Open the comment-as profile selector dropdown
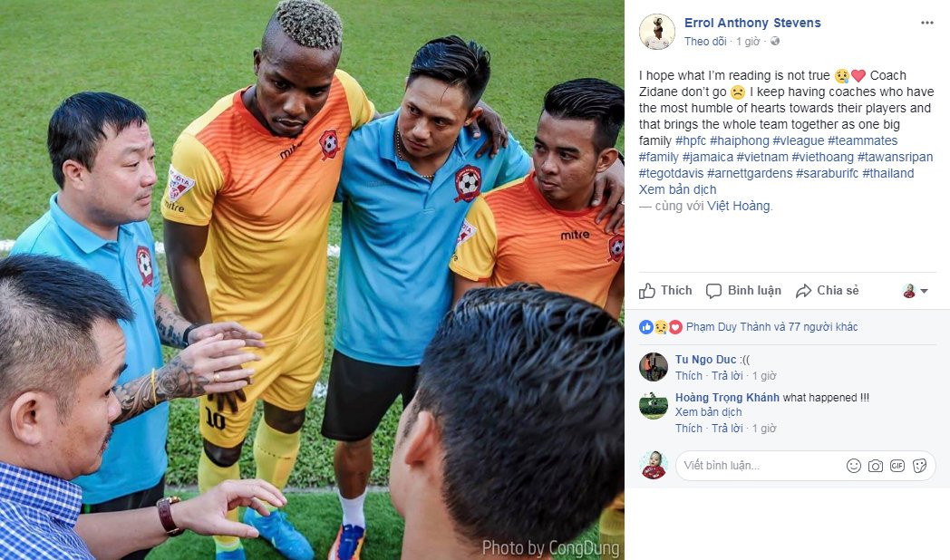 coord(916,291)
